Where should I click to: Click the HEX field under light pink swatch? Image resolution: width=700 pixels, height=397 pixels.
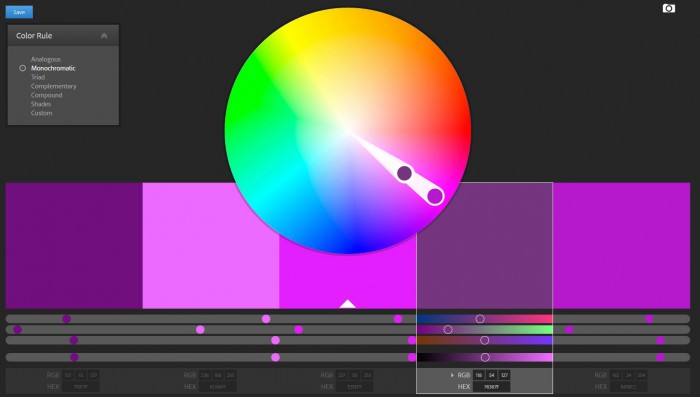click(x=218, y=387)
